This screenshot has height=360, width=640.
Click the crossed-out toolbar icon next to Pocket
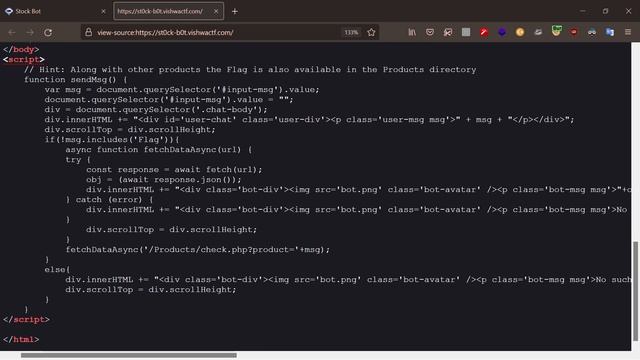[x=448, y=32]
